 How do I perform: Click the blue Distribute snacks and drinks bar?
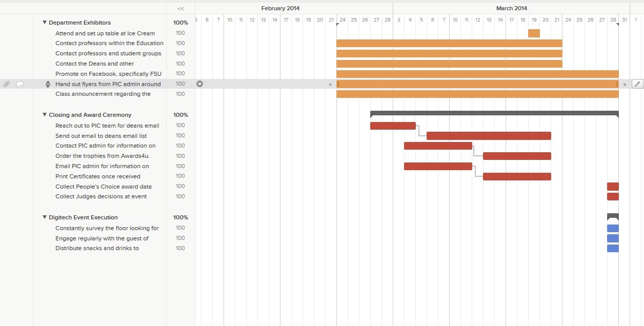[613, 249]
